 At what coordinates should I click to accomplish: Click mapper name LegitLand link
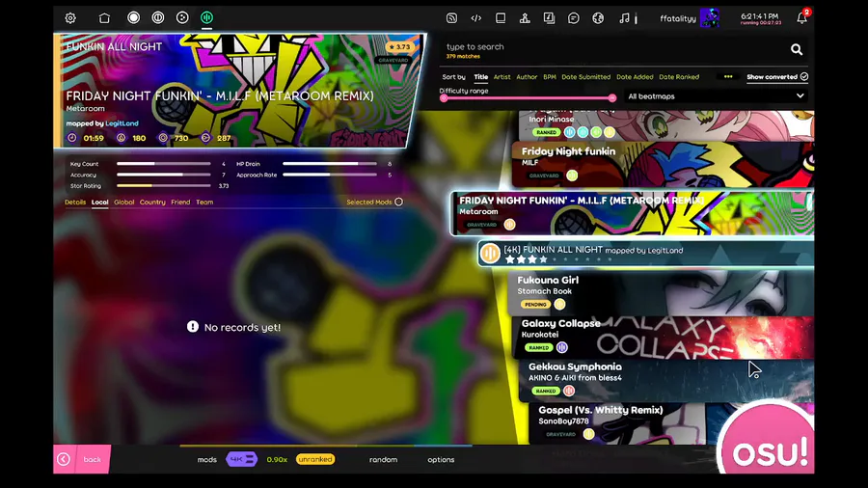pyautogui.click(x=122, y=123)
